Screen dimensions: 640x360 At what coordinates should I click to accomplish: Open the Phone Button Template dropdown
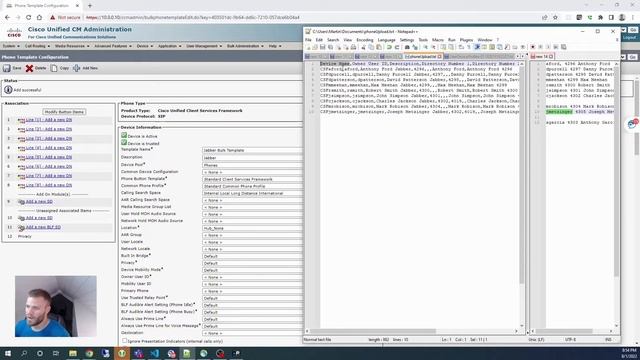click(x=253, y=179)
